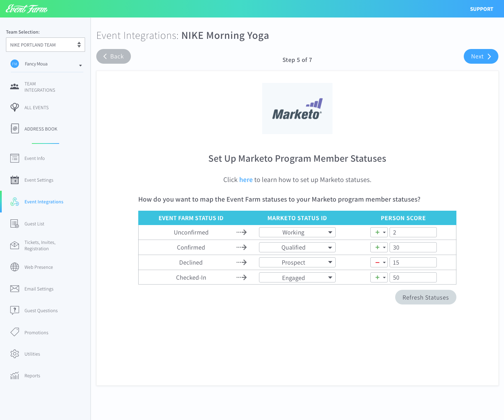Click the Guest Questions bubble icon
The width and height of the screenshot is (504, 420).
(15, 310)
